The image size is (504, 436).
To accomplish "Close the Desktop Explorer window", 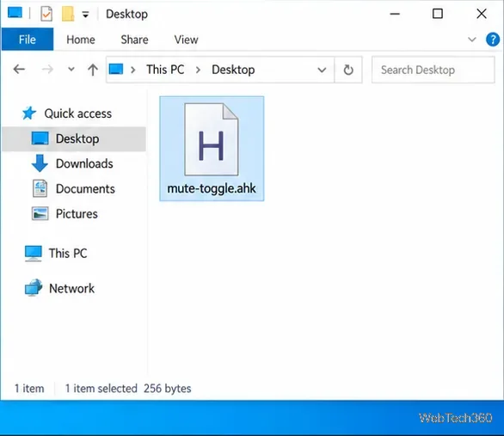I will coord(482,14).
